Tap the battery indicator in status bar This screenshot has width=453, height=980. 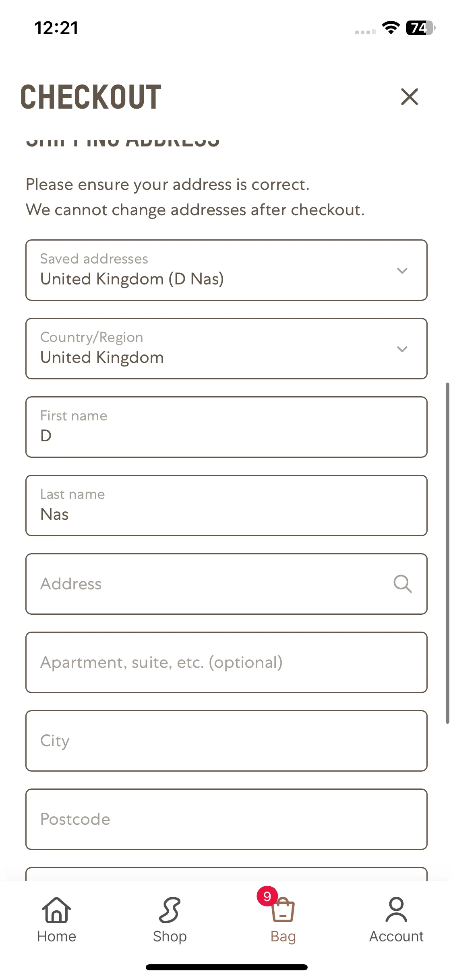click(420, 28)
